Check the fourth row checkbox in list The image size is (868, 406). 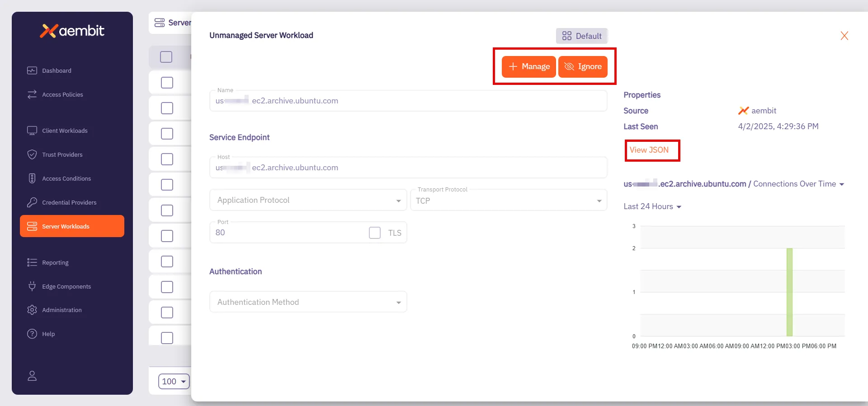167,159
